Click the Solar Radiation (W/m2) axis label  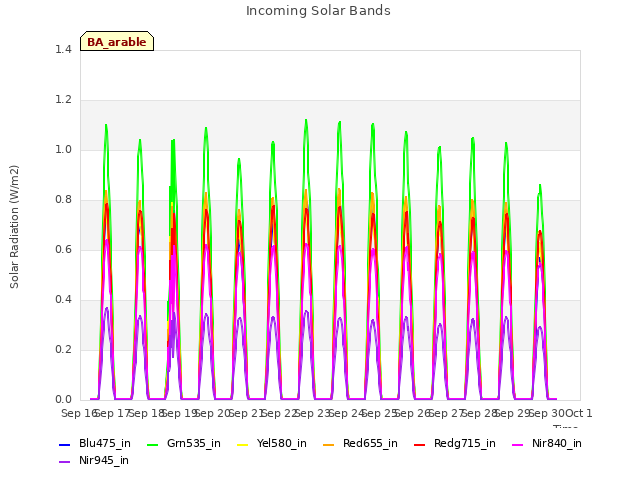[14, 227]
